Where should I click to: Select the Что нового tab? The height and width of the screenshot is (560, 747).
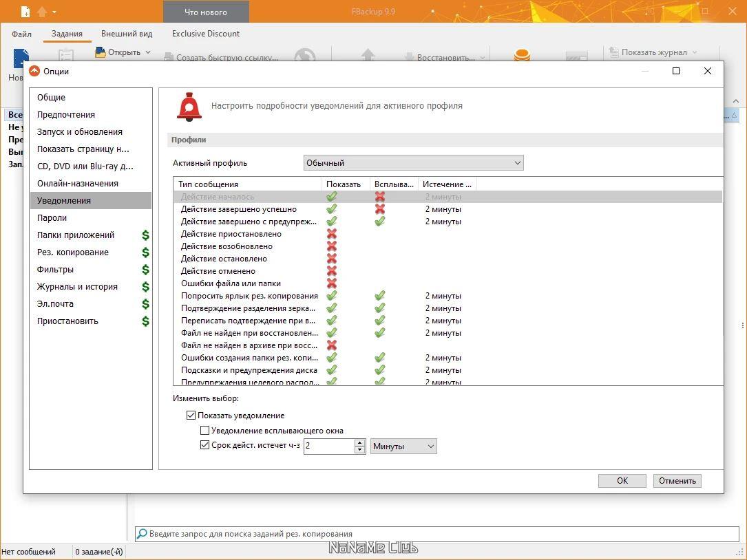206,12
